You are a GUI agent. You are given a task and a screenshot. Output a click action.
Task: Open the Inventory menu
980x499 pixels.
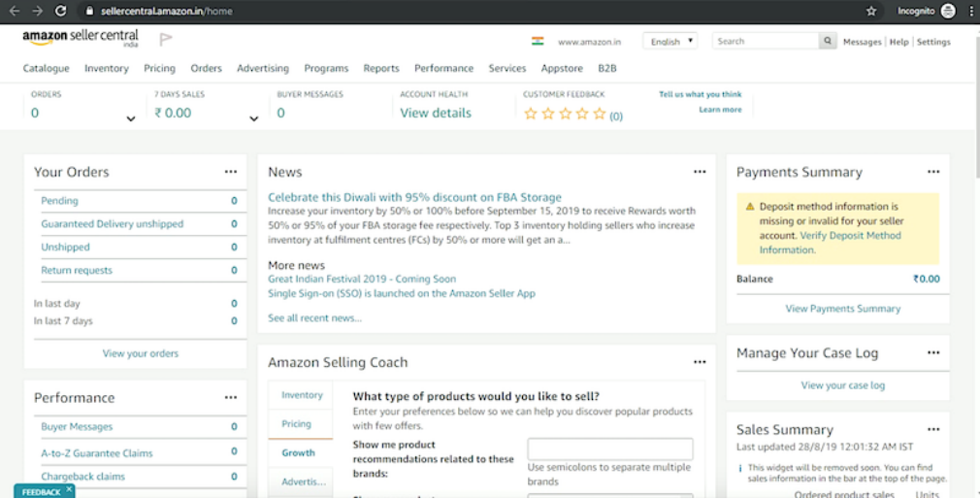click(x=107, y=68)
